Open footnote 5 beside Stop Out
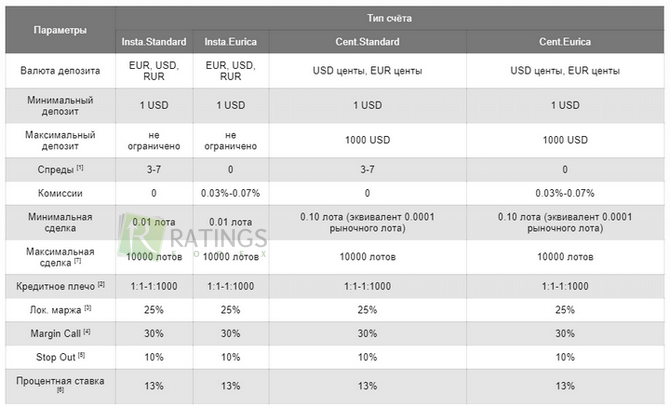 click(x=81, y=355)
